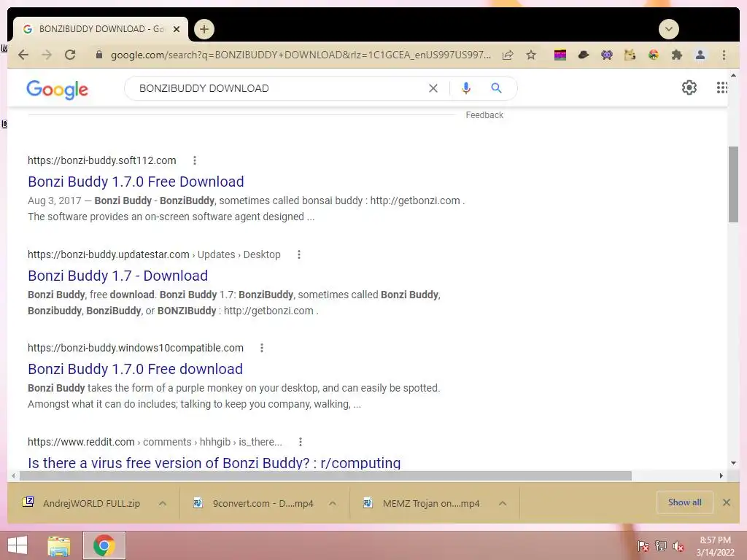
Task: Click the horizontal scroll right arrow
Action: (721, 475)
